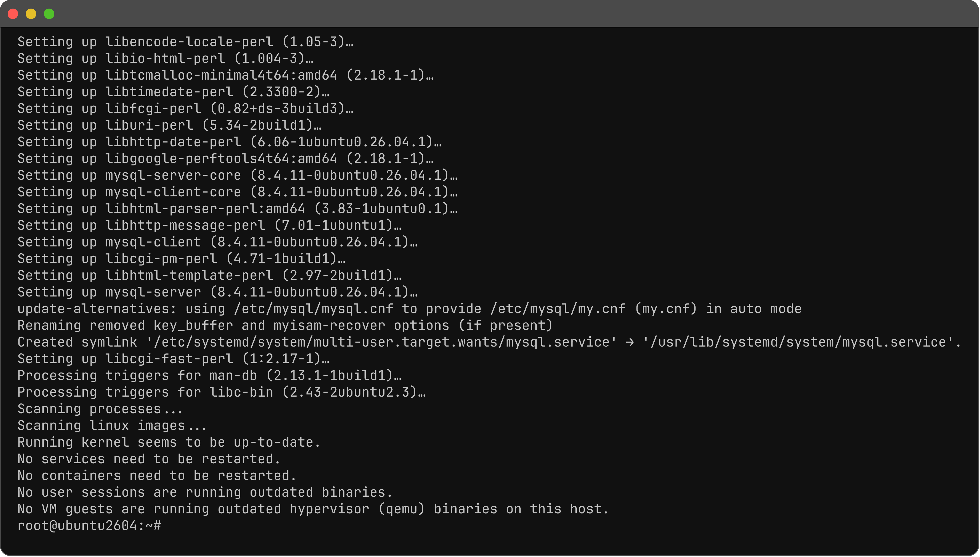Minimize terminal using the yellow button
The height and width of the screenshot is (557, 980).
[31, 14]
